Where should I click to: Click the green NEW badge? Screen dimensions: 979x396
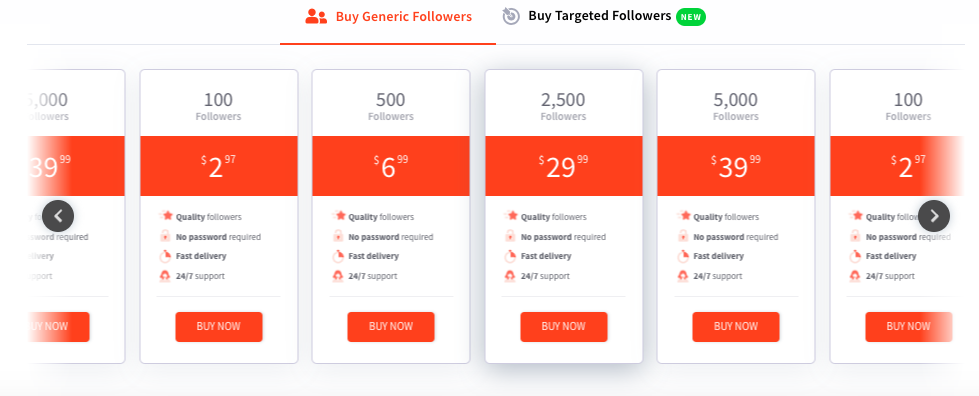point(691,17)
